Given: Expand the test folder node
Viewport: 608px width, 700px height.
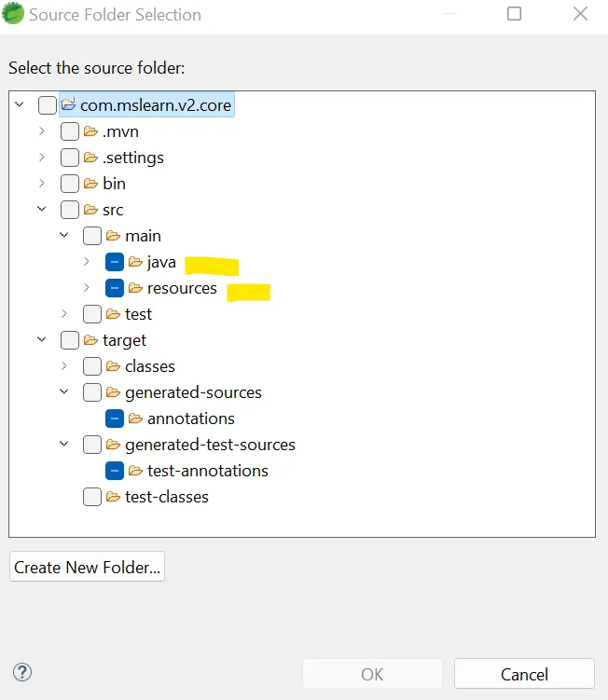Looking at the screenshot, I should click(64, 314).
